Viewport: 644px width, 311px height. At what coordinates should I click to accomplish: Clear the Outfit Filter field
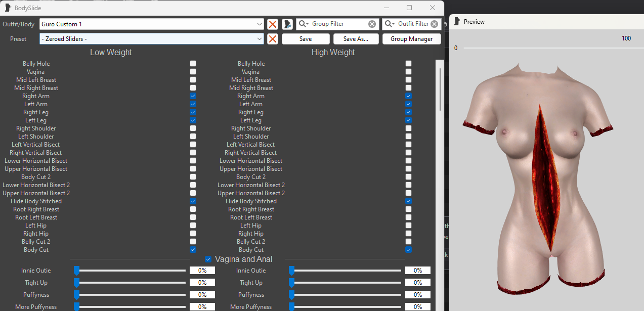tap(434, 24)
